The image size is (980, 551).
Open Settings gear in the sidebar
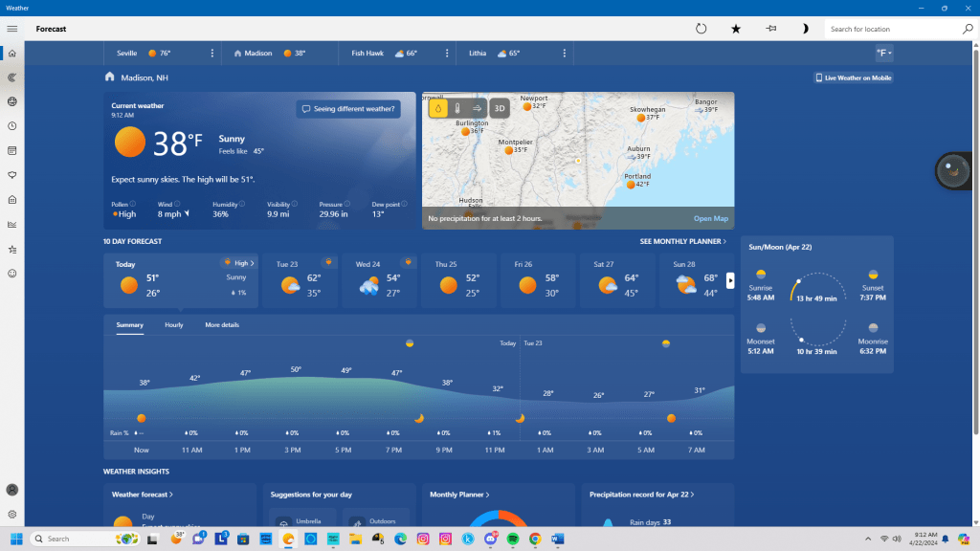coord(12,514)
